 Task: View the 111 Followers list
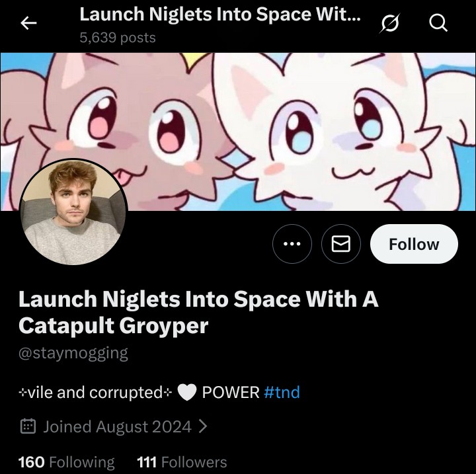pos(181,462)
